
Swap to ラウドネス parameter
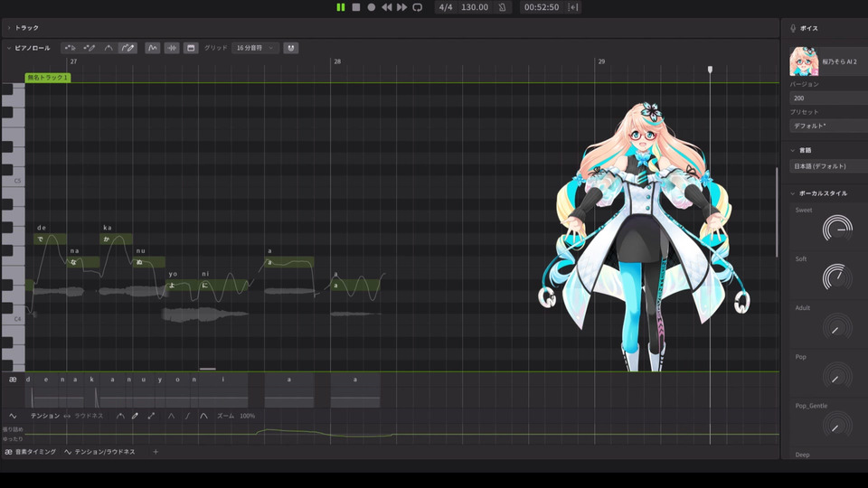90,416
